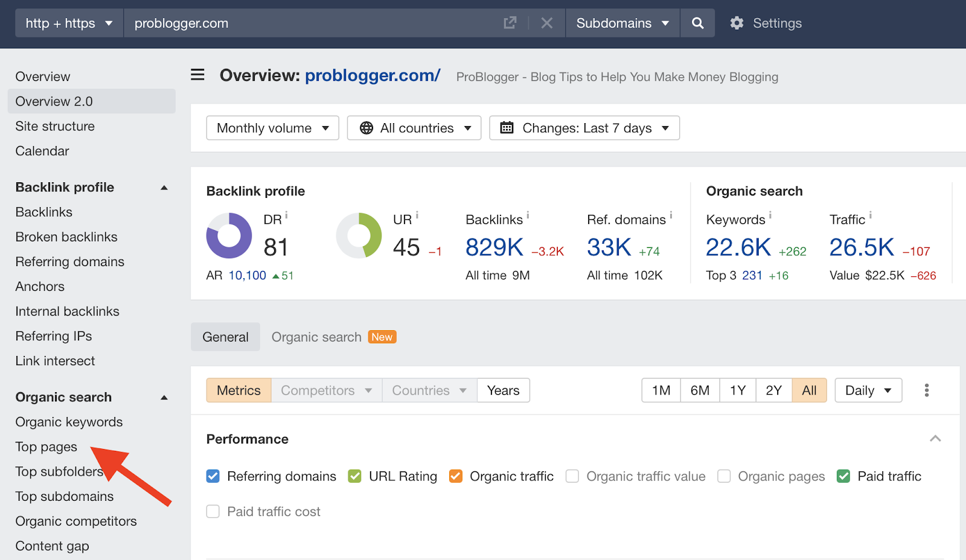Open All countries dropdown

[414, 128]
